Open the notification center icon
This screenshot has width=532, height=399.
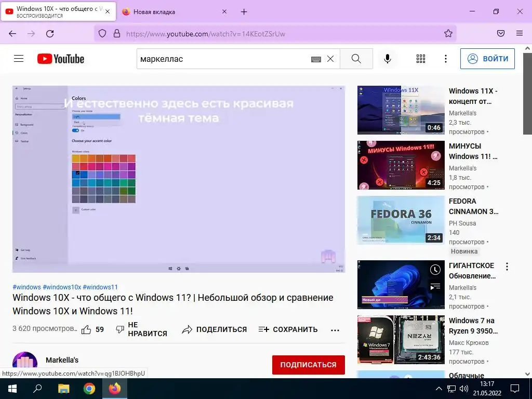(515, 389)
